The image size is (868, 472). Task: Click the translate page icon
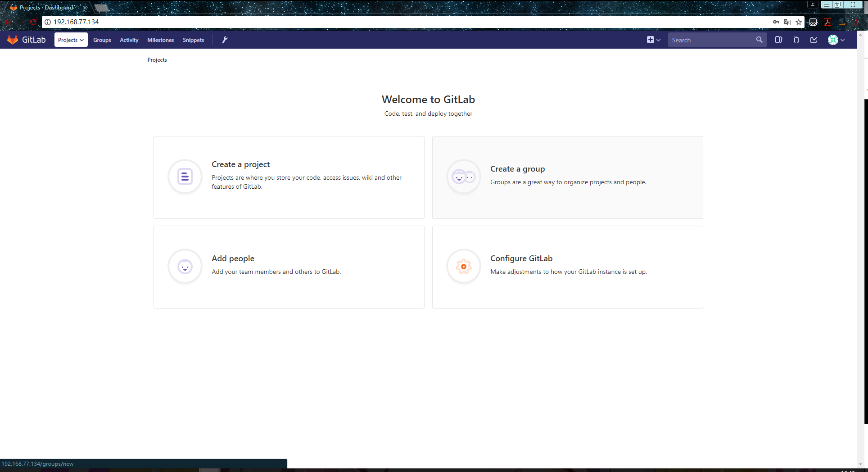(787, 22)
